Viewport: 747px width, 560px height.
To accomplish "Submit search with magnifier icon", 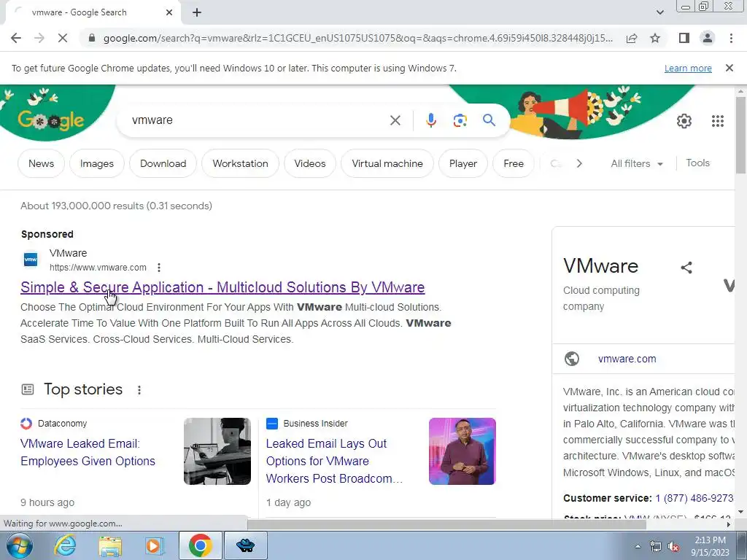I will click(489, 120).
